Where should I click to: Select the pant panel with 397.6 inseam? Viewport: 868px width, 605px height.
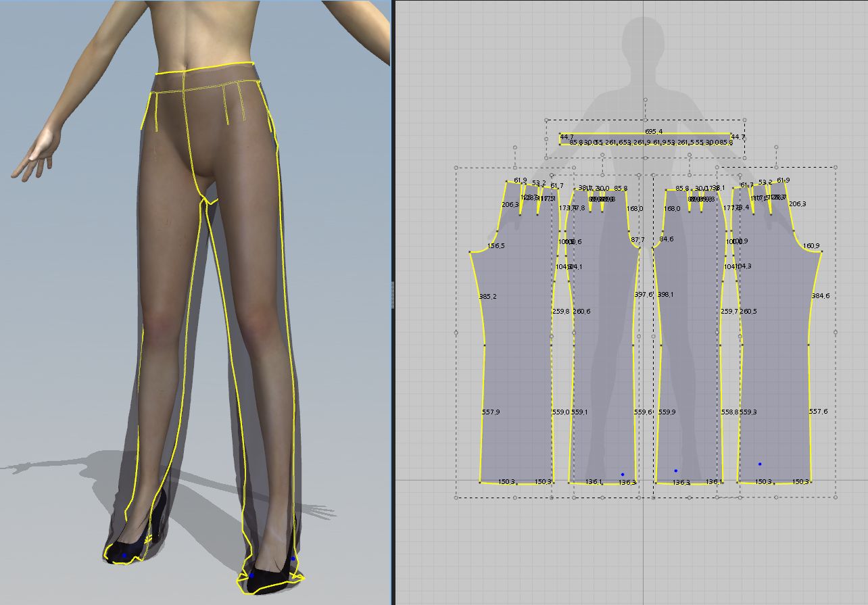(x=604, y=338)
